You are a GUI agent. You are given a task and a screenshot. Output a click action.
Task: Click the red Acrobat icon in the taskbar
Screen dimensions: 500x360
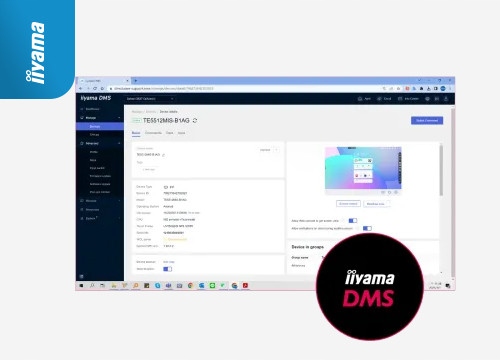click(245, 286)
